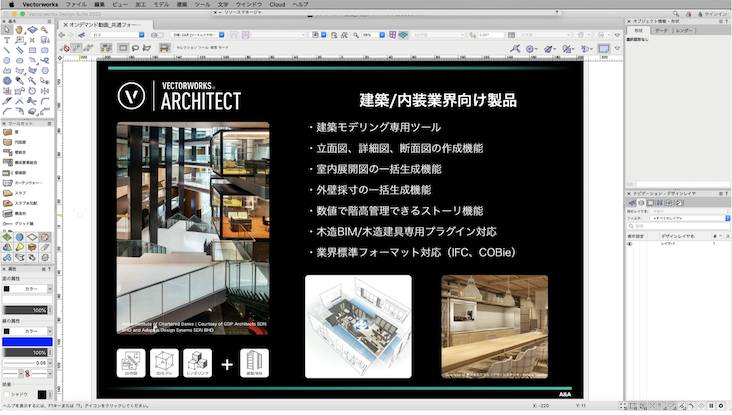The image size is (732, 415).
Task: Select the Circle tool
Action: 7,60
